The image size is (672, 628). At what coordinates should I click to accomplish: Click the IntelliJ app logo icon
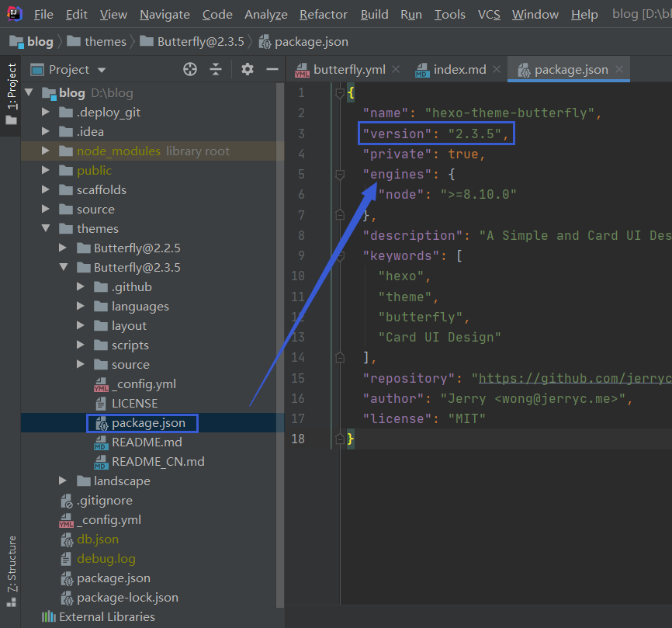[x=14, y=14]
